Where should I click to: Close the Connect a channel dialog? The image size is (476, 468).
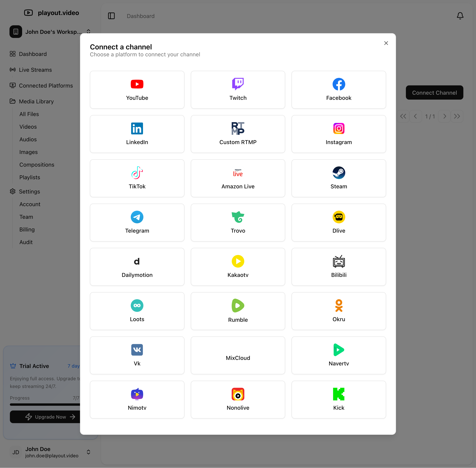[386, 43]
